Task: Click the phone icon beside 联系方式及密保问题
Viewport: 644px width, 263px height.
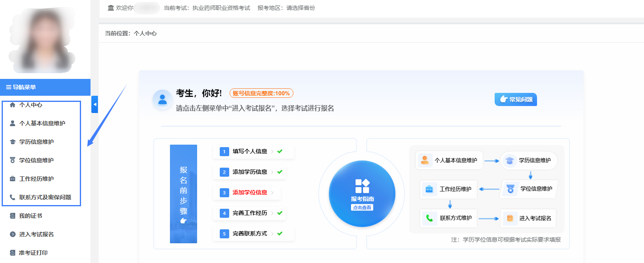Action: pos(12,197)
